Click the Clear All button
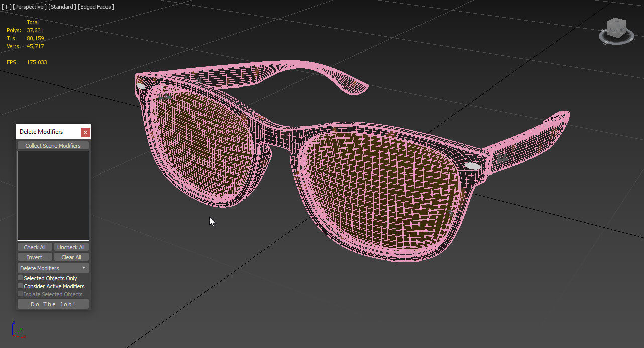This screenshot has width=644, height=348. point(71,257)
